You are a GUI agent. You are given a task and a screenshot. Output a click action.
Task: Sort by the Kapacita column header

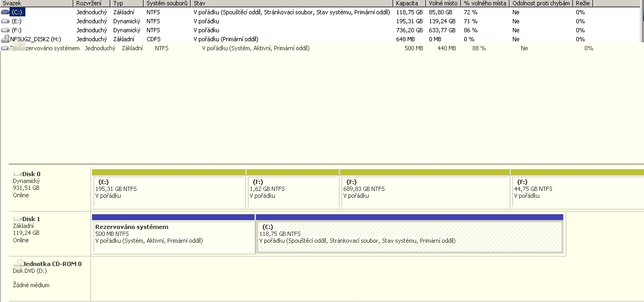[x=410, y=3]
